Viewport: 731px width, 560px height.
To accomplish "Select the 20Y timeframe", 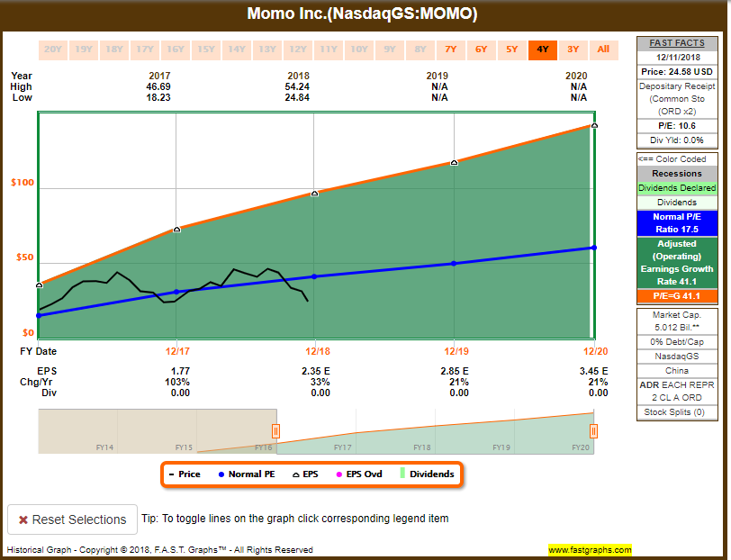I will coord(53,50).
